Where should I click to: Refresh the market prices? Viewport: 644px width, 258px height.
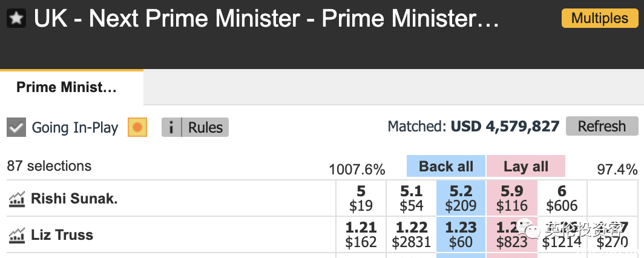click(x=602, y=127)
